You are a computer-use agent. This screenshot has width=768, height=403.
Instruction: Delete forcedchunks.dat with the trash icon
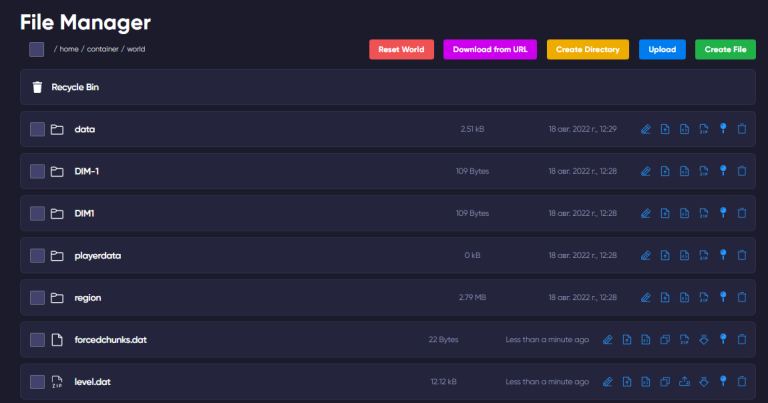pos(741,340)
